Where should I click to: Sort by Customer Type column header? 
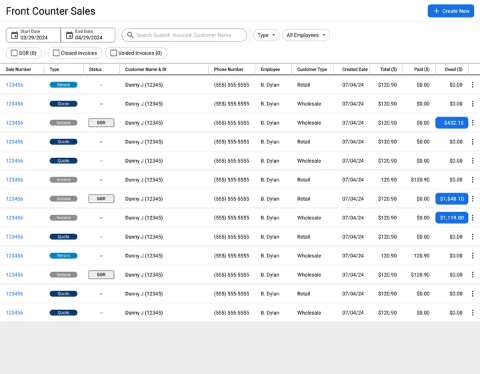pyautogui.click(x=312, y=69)
